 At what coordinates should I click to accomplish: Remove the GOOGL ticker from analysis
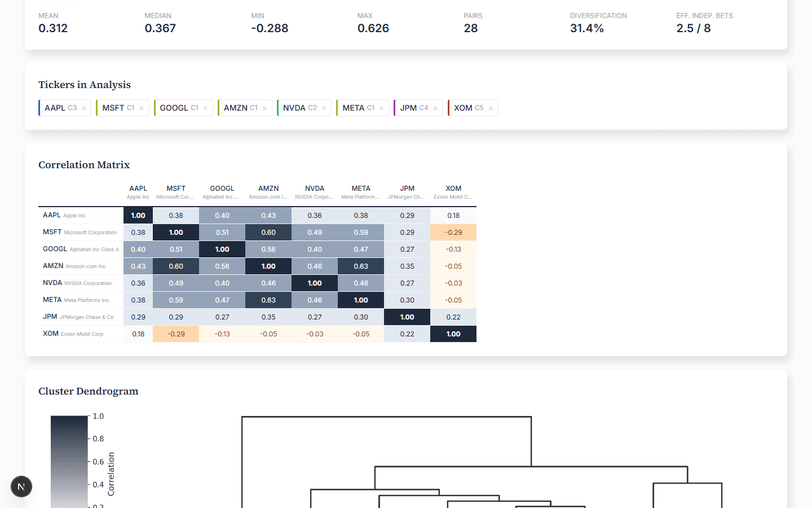205,108
